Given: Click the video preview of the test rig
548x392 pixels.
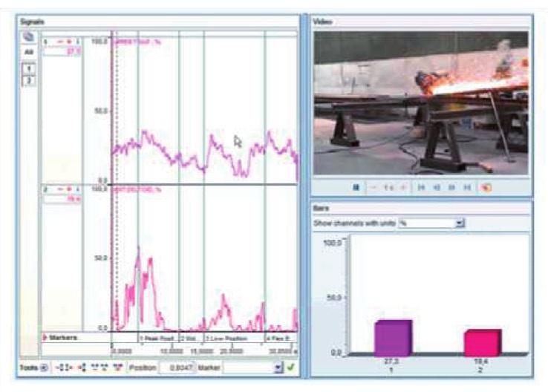Looking at the screenshot, I should [x=421, y=103].
